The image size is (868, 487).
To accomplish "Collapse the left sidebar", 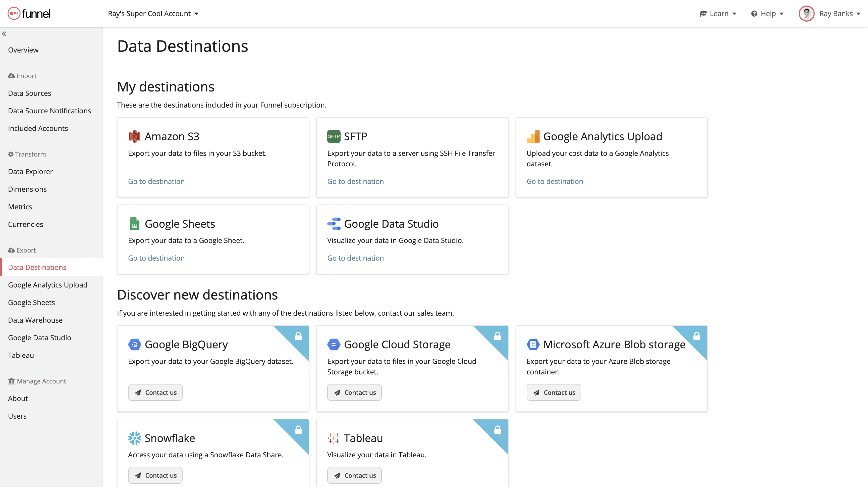I will click(x=5, y=34).
